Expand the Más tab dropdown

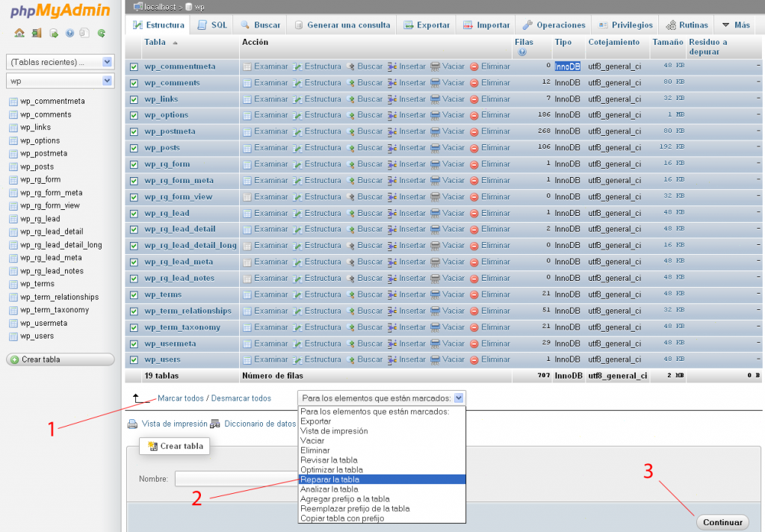pyautogui.click(x=736, y=25)
